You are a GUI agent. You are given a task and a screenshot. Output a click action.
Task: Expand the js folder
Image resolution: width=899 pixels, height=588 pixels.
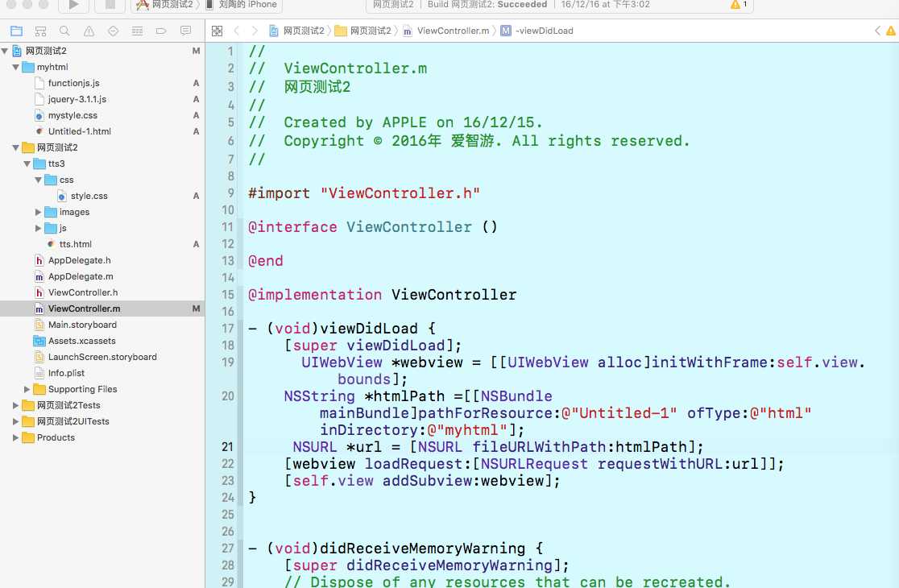pyautogui.click(x=39, y=228)
